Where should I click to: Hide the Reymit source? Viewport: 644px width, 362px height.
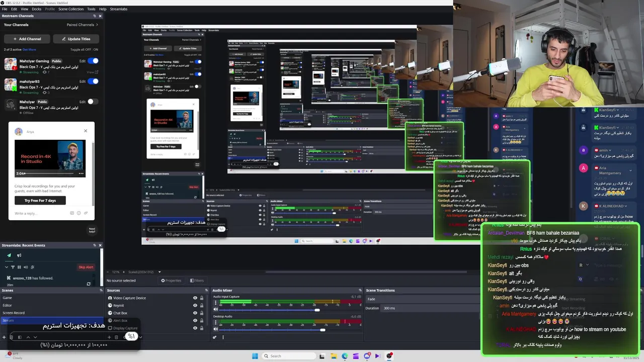point(195,305)
